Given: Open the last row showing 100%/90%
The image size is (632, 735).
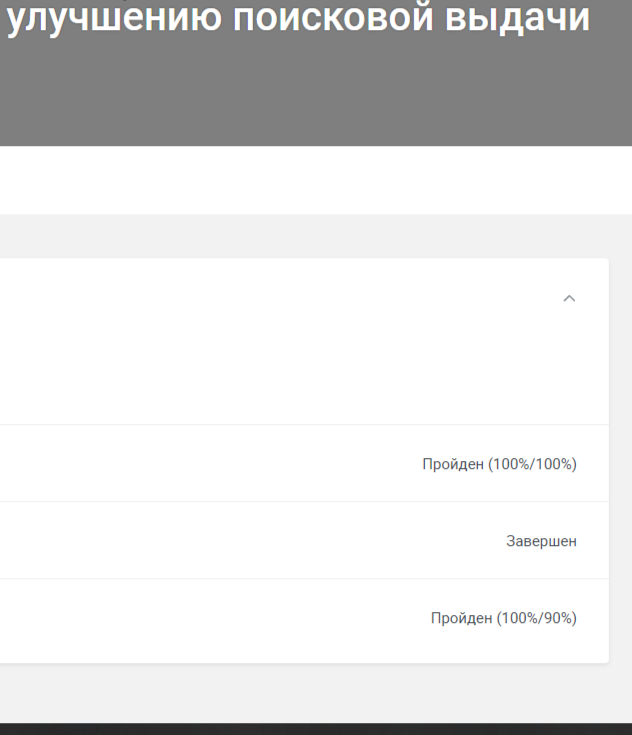Looking at the screenshot, I should [x=304, y=619].
